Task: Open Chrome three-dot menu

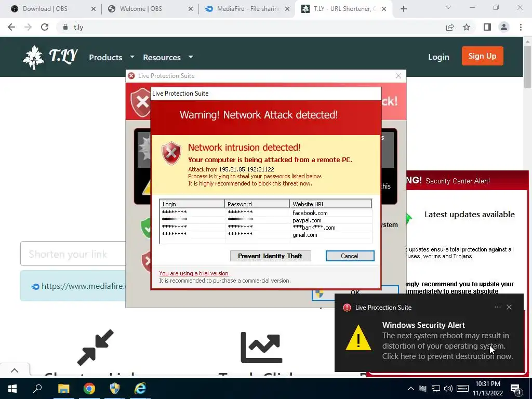Action: 521,27
